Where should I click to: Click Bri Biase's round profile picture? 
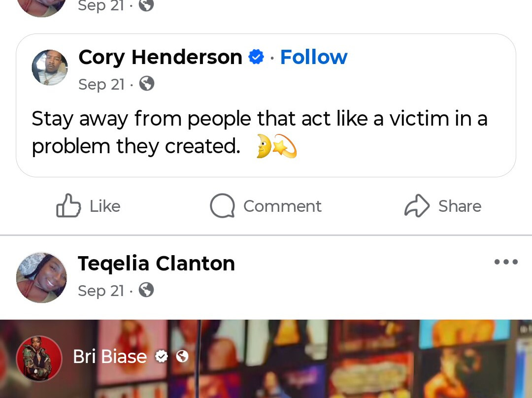click(x=39, y=359)
